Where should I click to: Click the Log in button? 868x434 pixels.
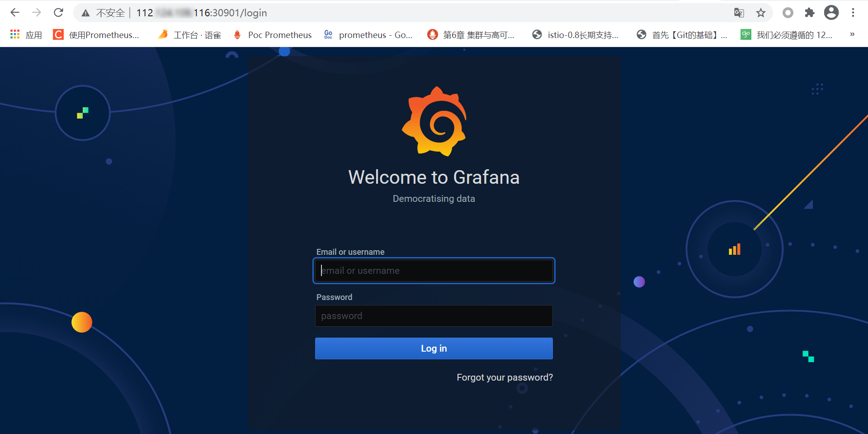pos(434,348)
